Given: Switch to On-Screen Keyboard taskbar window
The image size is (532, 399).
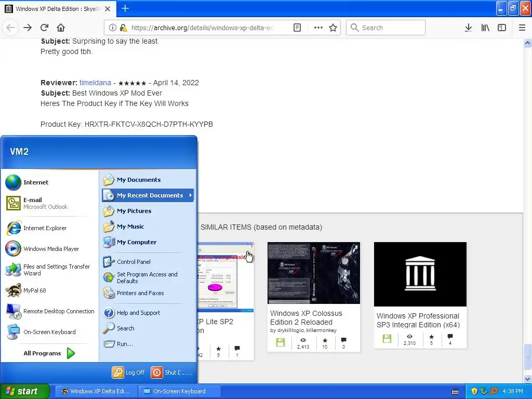Looking at the screenshot, I should coord(179,391).
